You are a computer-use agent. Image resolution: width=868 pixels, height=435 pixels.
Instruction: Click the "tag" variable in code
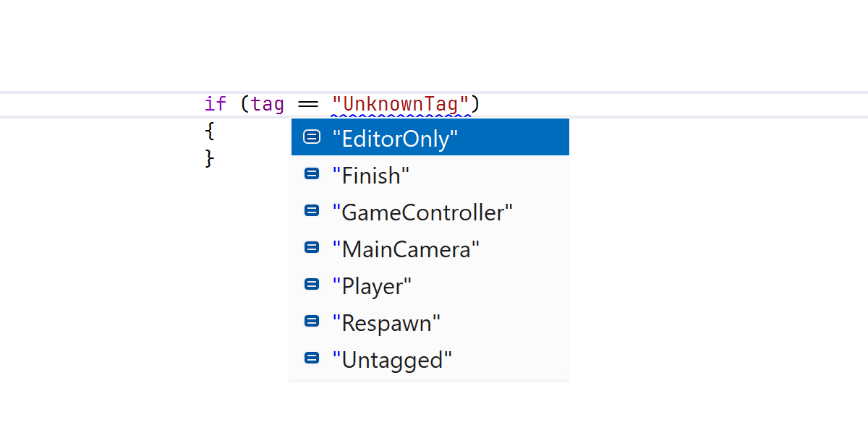click(268, 104)
